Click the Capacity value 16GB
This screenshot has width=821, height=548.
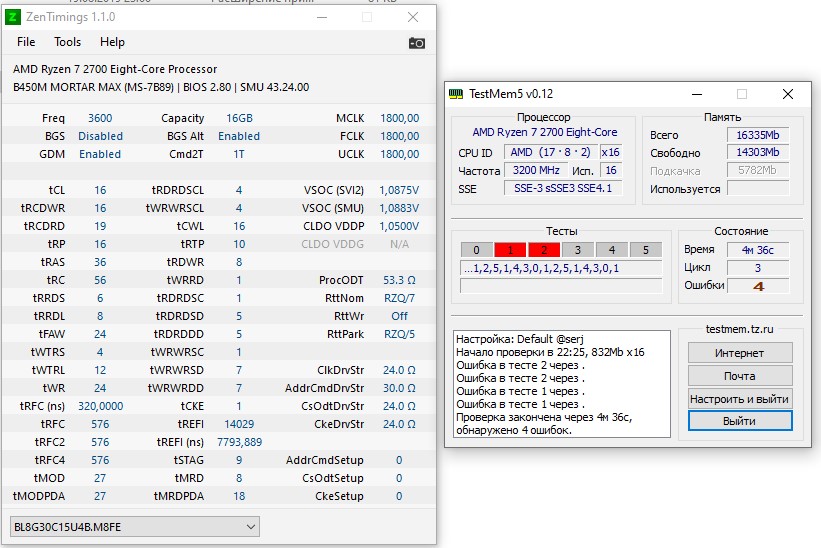pyautogui.click(x=239, y=118)
